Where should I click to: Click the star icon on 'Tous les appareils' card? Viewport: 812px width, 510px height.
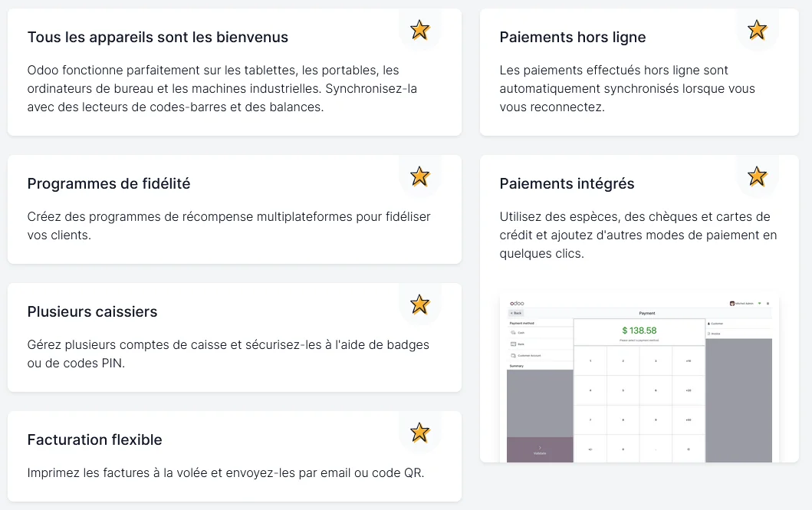pos(419,30)
